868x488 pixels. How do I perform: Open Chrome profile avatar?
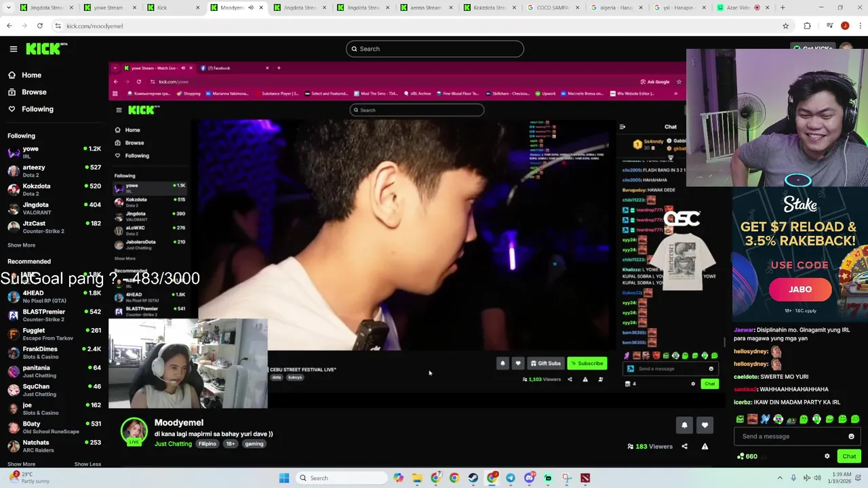pos(845,26)
